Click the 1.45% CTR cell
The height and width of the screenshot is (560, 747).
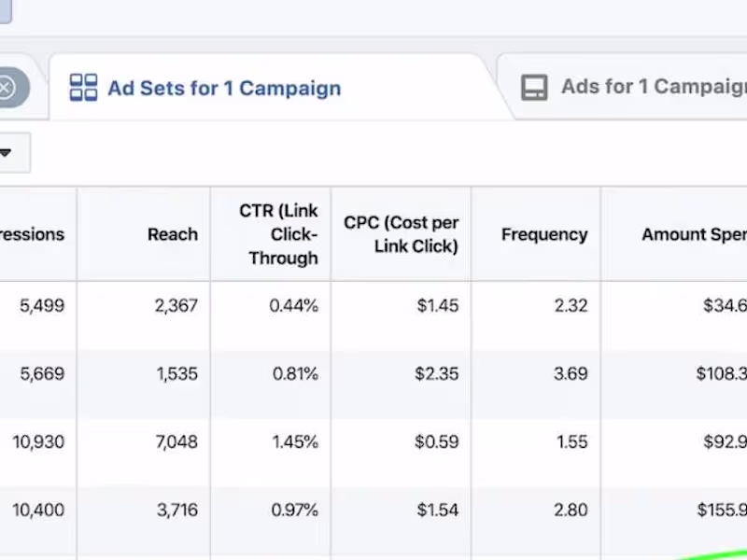click(295, 441)
